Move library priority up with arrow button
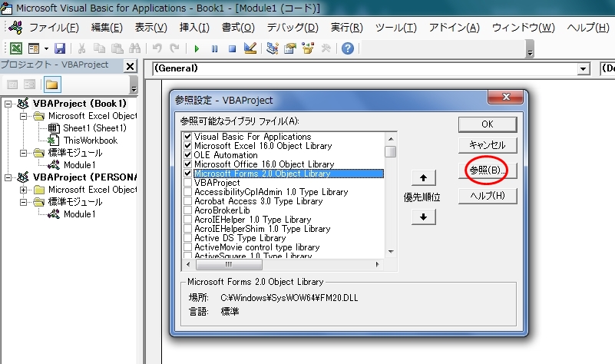Screen dimensions: 615x364 click(x=423, y=178)
